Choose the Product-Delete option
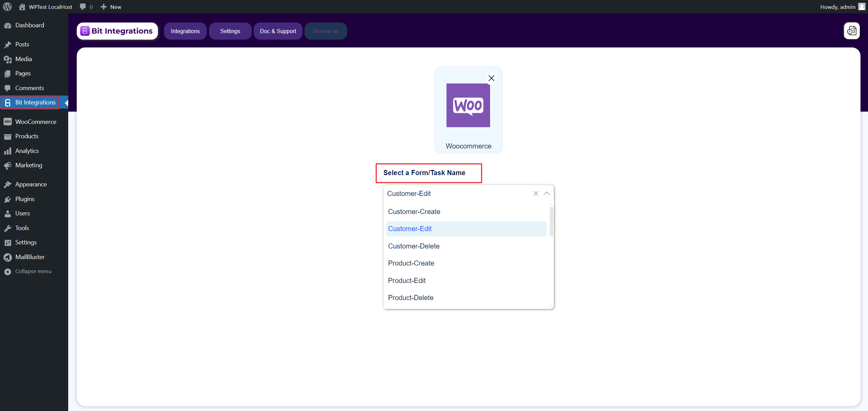The height and width of the screenshot is (411, 868). (x=411, y=298)
